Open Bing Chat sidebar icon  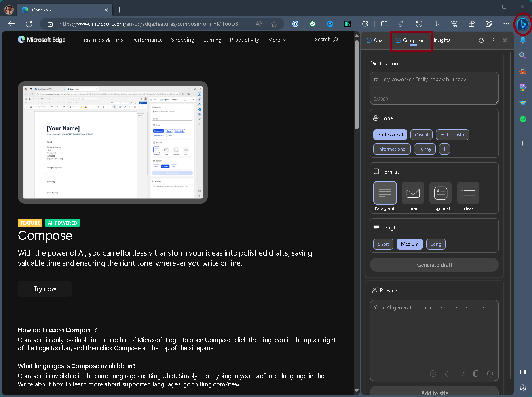tap(522, 24)
